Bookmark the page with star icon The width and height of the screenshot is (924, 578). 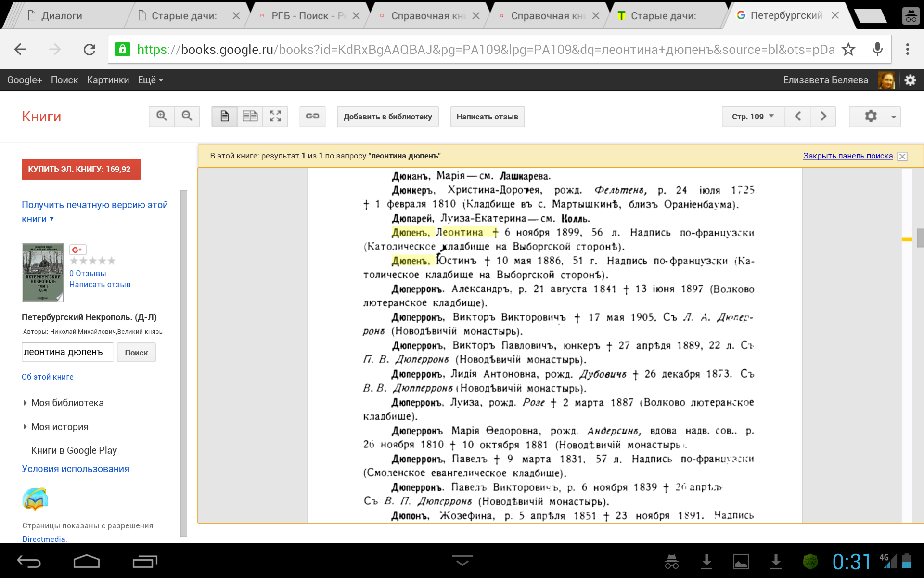848,49
